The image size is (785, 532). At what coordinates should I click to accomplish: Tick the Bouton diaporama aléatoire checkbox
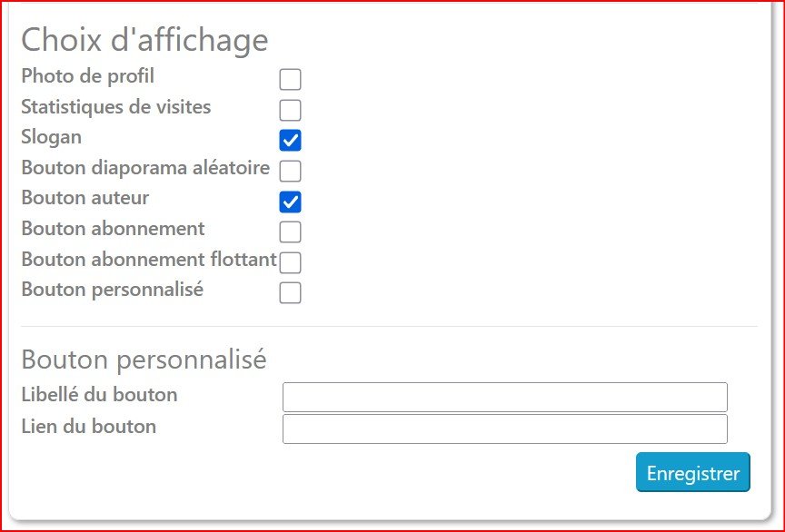290,171
